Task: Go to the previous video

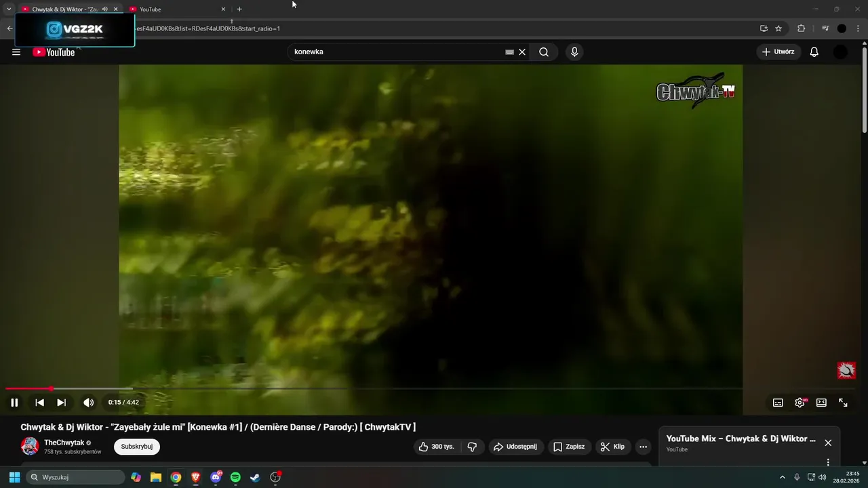Action: [39, 403]
